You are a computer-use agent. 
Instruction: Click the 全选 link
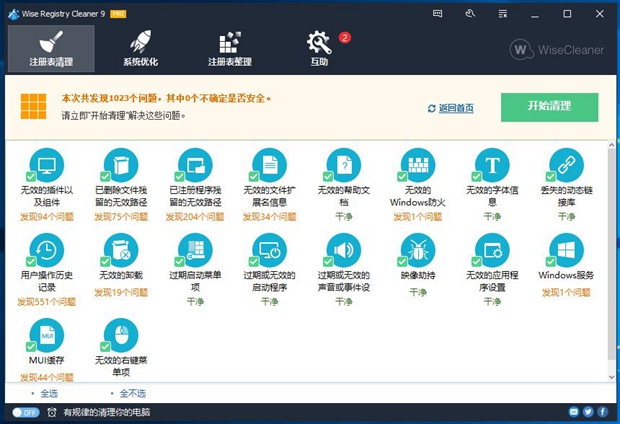(49, 393)
